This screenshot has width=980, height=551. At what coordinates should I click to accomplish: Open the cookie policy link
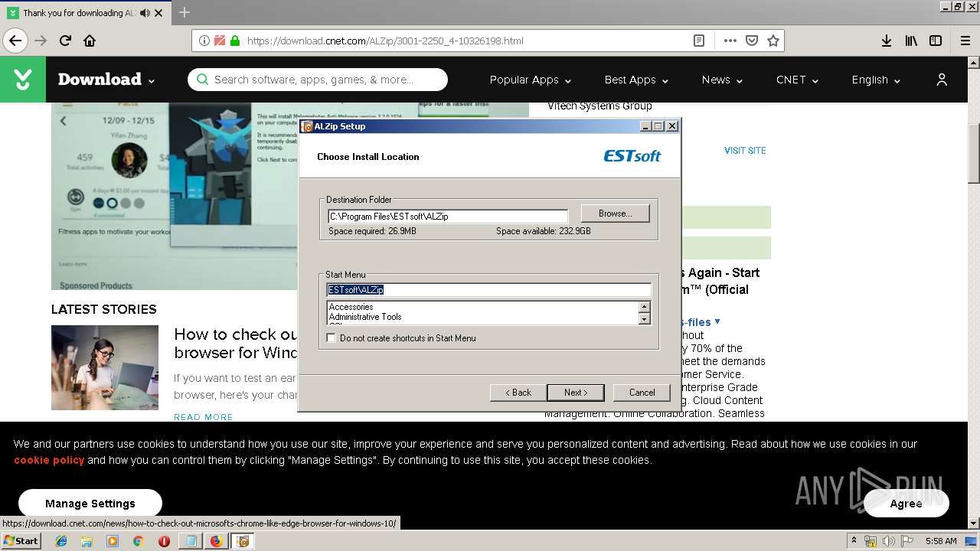(x=49, y=460)
